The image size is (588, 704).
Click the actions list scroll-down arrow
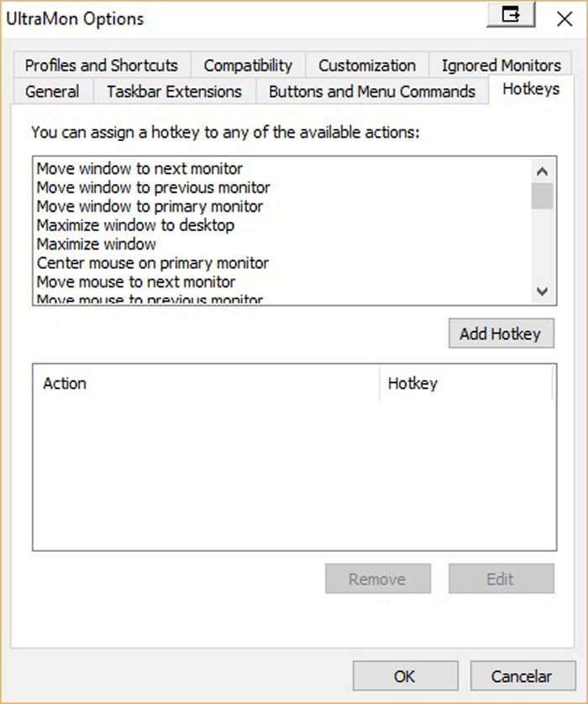tap(542, 292)
